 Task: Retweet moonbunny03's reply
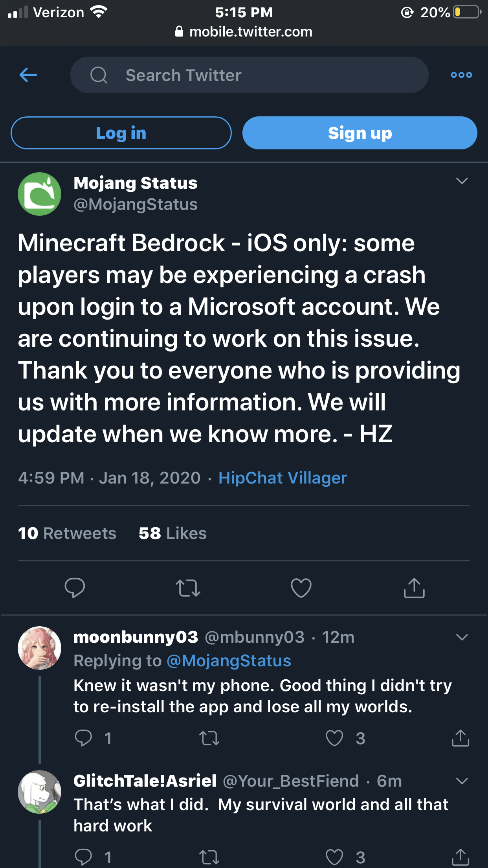tap(209, 738)
